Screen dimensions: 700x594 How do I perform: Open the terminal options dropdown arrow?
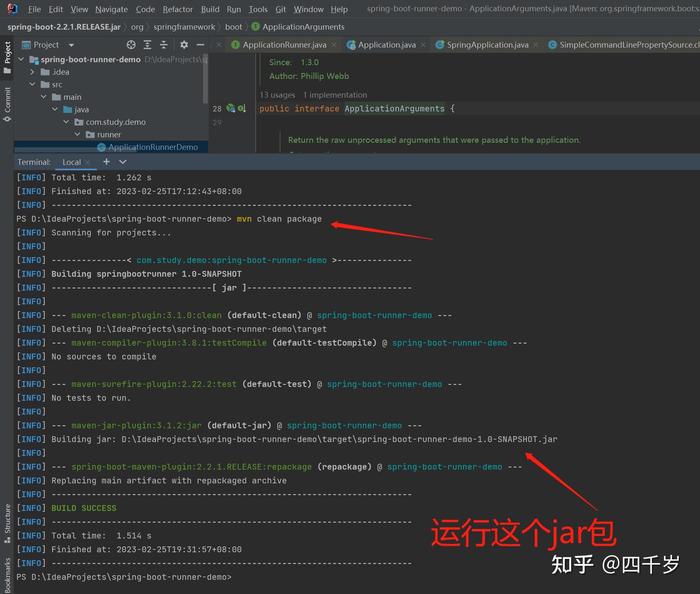pos(123,162)
